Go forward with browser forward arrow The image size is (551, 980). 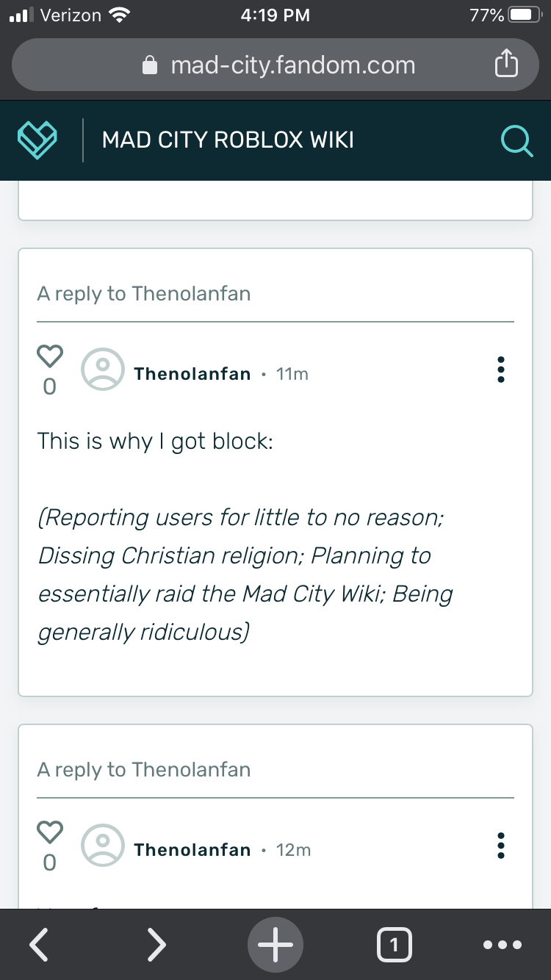point(156,945)
